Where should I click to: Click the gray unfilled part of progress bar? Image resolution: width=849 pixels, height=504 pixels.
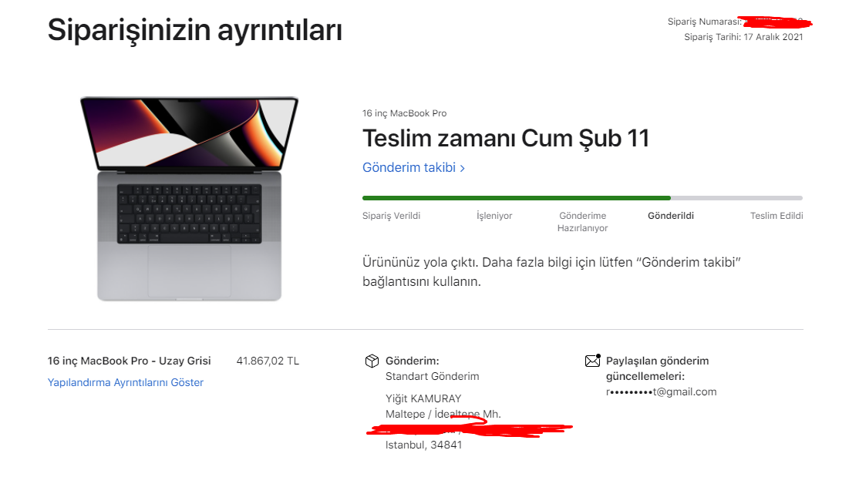pyautogui.click(x=737, y=198)
